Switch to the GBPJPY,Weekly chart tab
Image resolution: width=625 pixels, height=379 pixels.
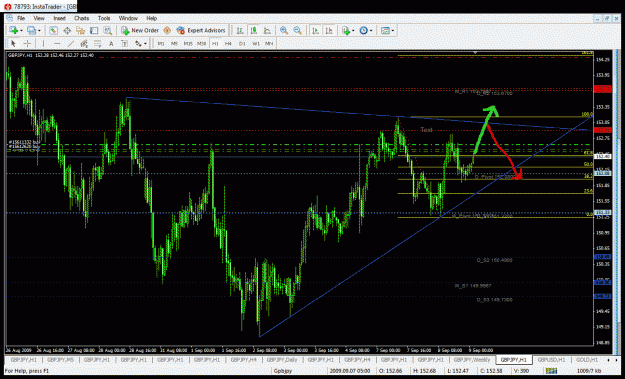coord(472,360)
